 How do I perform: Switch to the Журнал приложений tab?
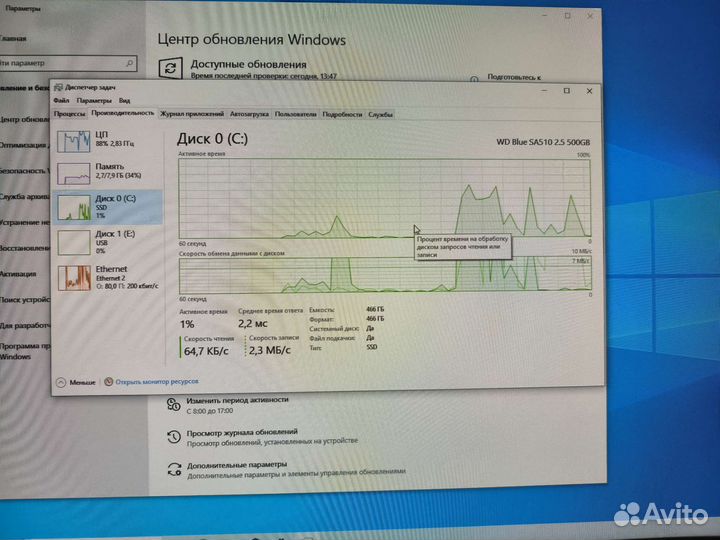coord(192,113)
